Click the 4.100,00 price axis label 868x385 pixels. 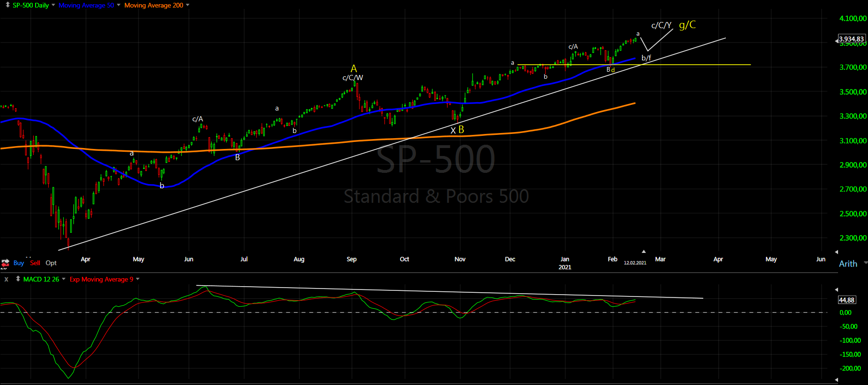tap(853, 18)
